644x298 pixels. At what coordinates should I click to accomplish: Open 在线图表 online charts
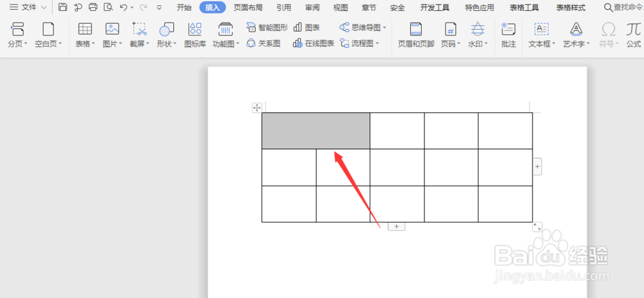point(314,43)
